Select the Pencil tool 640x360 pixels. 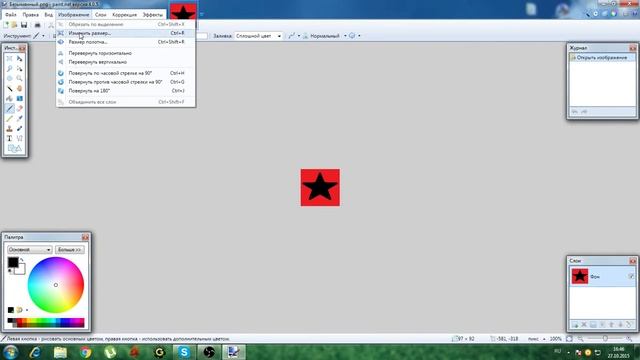9,118
